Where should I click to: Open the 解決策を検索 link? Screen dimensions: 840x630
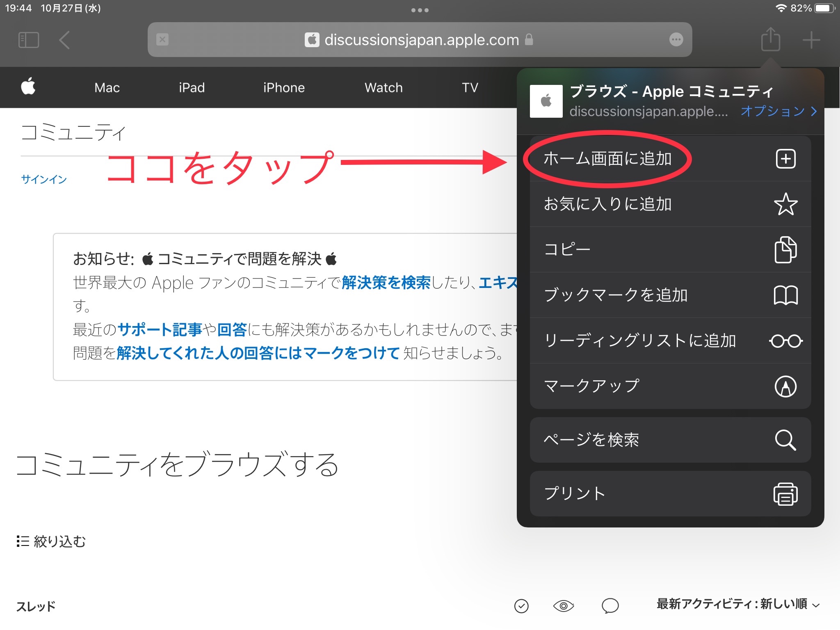click(386, 283)
